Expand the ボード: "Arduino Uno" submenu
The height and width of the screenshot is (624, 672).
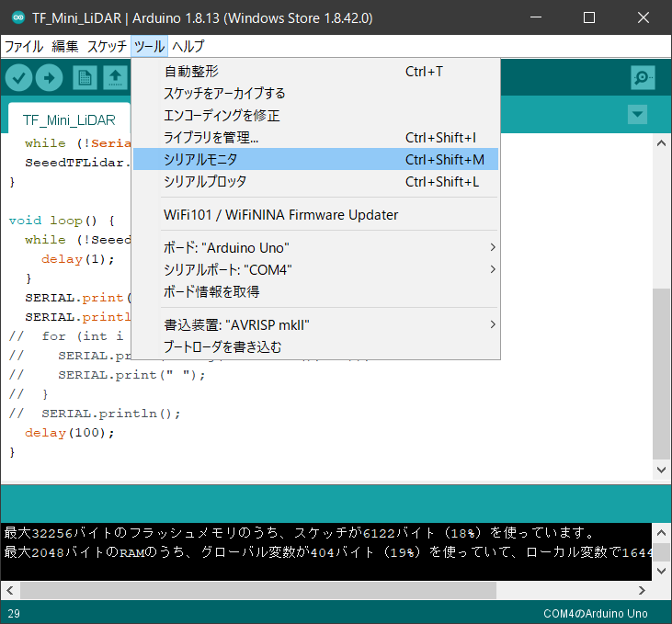pyautogui.click(x=317, y=248)
